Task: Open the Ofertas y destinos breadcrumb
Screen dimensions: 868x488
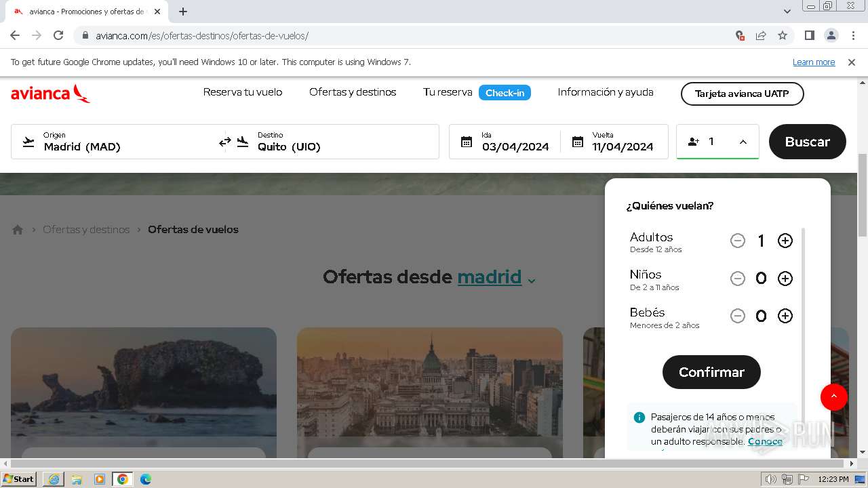Action: (x=86, y=230)
